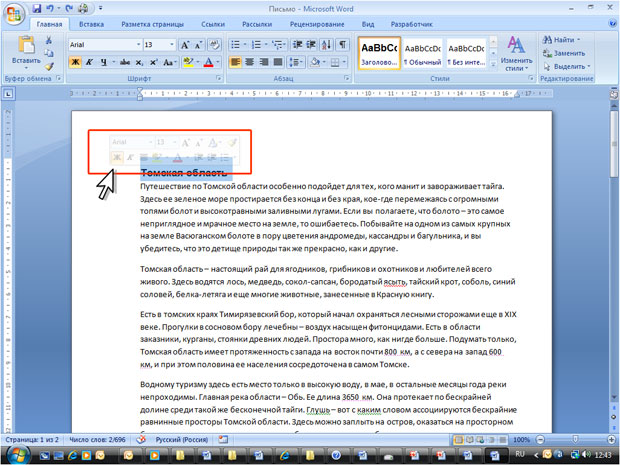620x465 pixels.
Task: Toggle Bold Ж formatting in ribbon
Action: tap(75, 62)
